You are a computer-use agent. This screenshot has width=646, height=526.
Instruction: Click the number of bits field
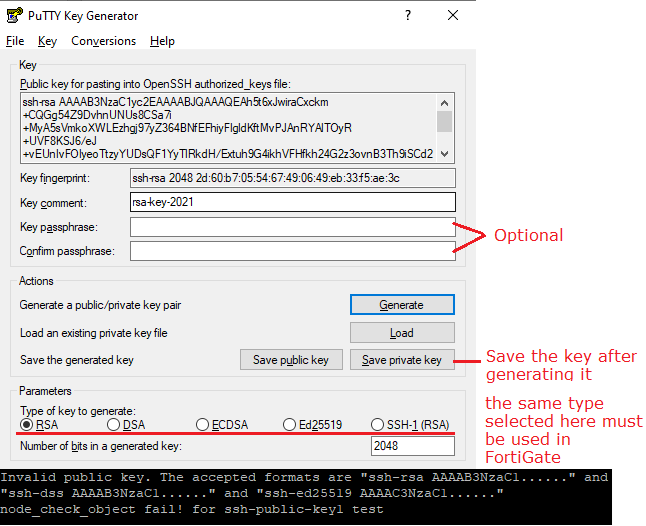pyautogui.click(x=413, y=446)
